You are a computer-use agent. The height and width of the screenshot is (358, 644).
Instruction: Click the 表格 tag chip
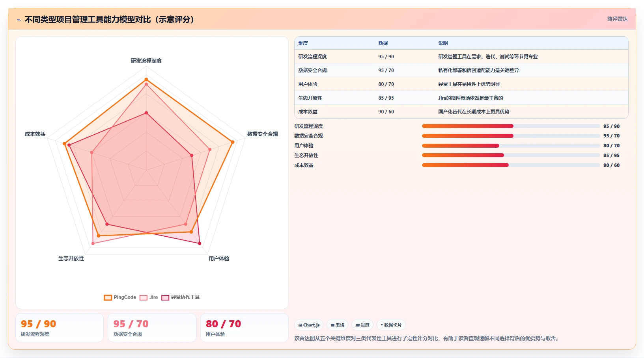[x=338, y=325]
